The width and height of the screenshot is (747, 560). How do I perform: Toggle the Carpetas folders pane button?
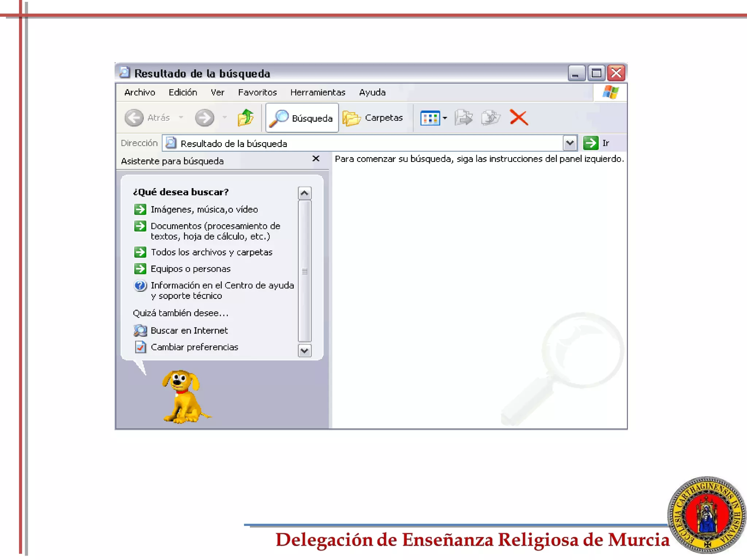(x=373, y=118)
